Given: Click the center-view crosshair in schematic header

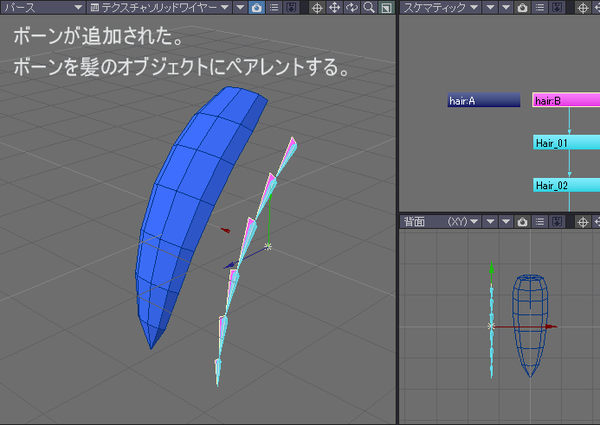Looking at the screenshot, I should (583, 7).
